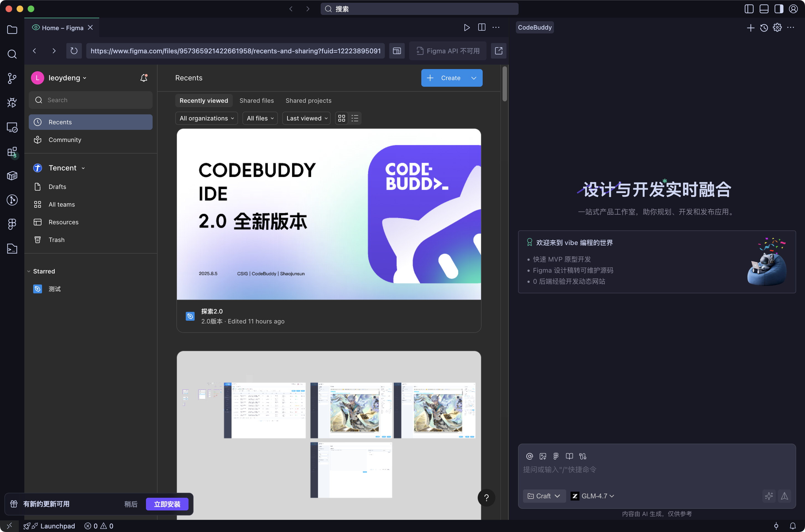Switch to the Shared files tab
Viewport: 805px width, 532px height.
coord(256,101)
